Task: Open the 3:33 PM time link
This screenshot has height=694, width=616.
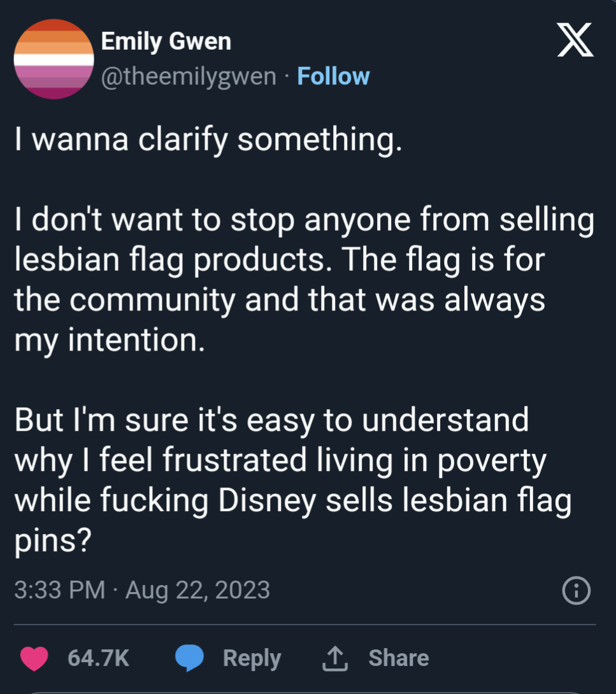Action: coord(59,590)
